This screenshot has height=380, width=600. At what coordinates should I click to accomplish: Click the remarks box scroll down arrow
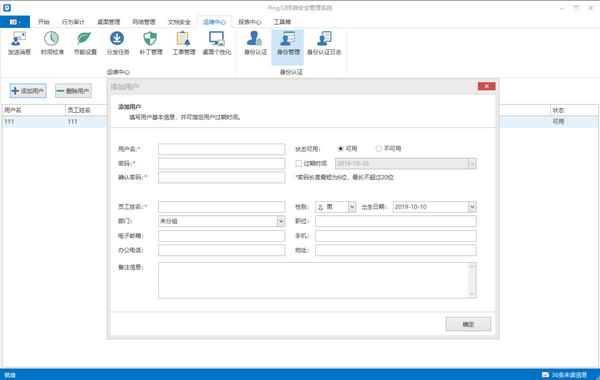472,294
